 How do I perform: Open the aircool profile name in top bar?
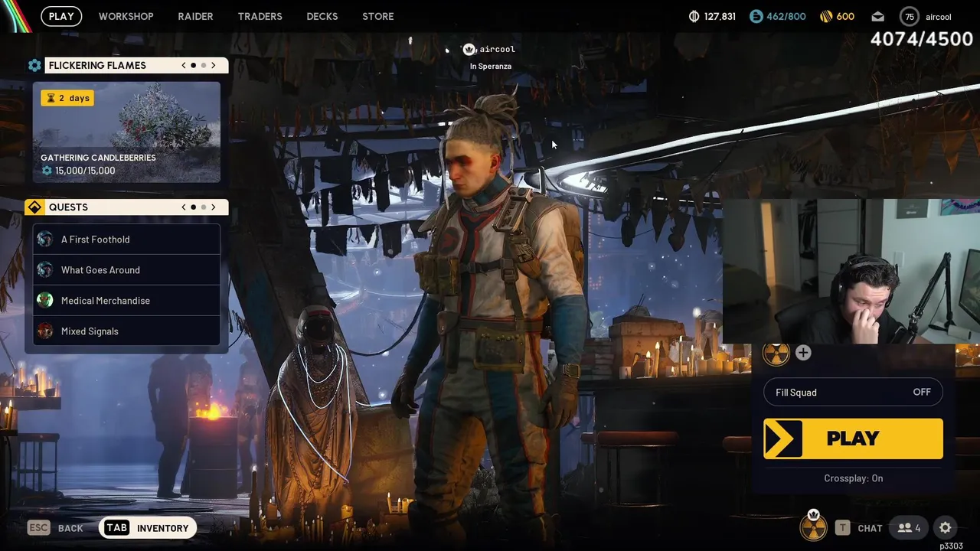pyautogui.click(x=938, y=17)
